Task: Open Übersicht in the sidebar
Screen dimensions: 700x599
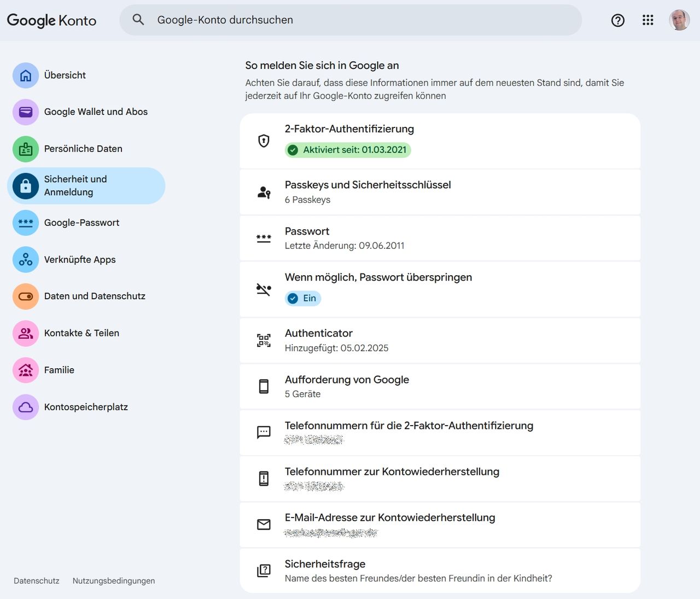Action: click(x=86, y=75)
